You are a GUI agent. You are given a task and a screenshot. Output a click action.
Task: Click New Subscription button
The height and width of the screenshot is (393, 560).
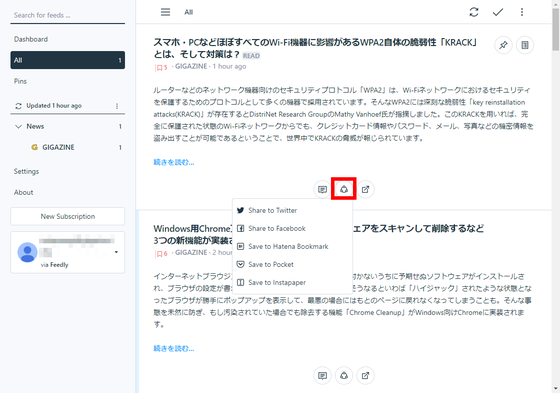pos(68,217)
